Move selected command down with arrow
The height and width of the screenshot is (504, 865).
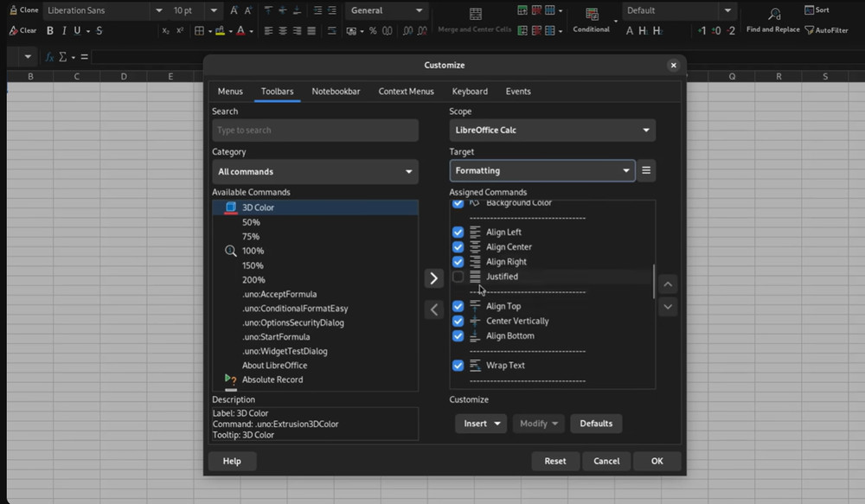[667, 307]
